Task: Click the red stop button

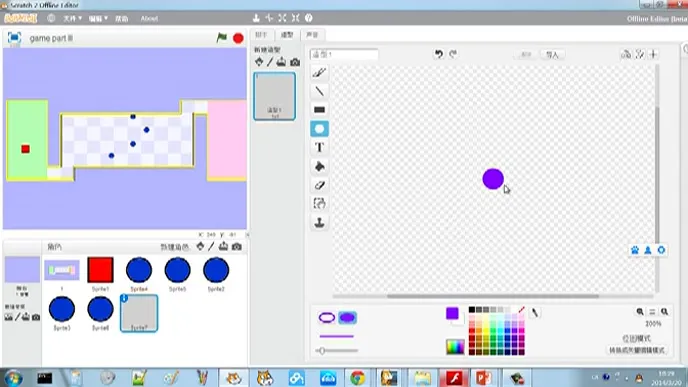Action: pos(238,38)
